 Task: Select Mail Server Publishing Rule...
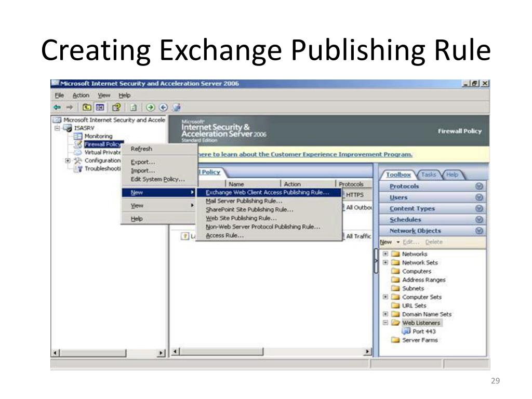[x=269, y=201]
